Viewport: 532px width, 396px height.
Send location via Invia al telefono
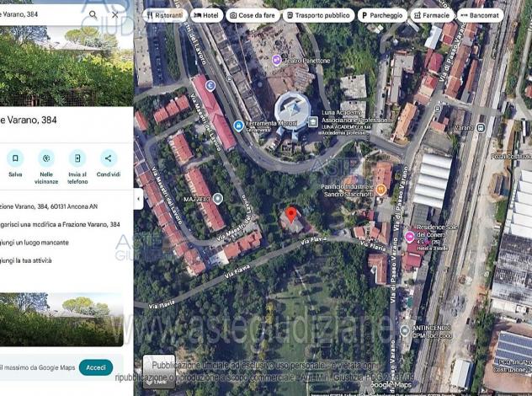click(77, 158)
